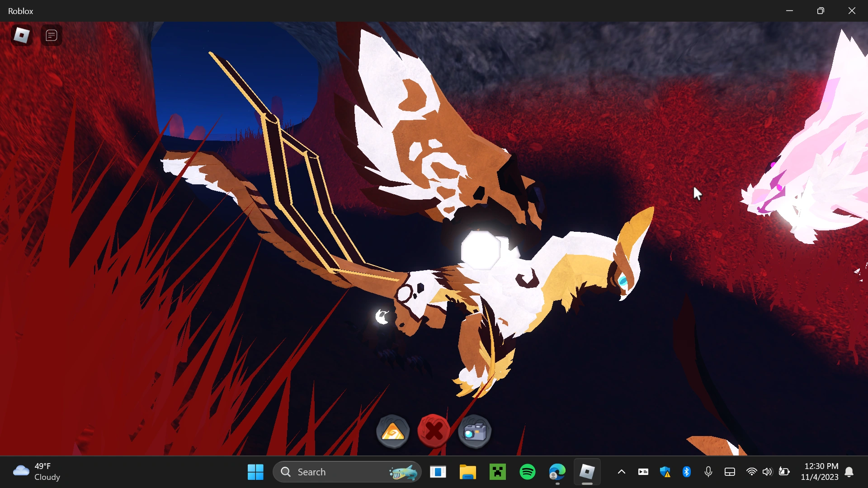Open the volume speaker tray control
This screenshot has height=488, width=868.
(767, 472)
